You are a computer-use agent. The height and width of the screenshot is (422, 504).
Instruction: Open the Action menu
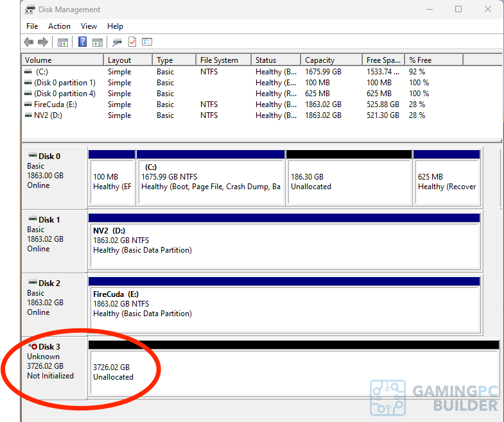[x=59, y=26]
